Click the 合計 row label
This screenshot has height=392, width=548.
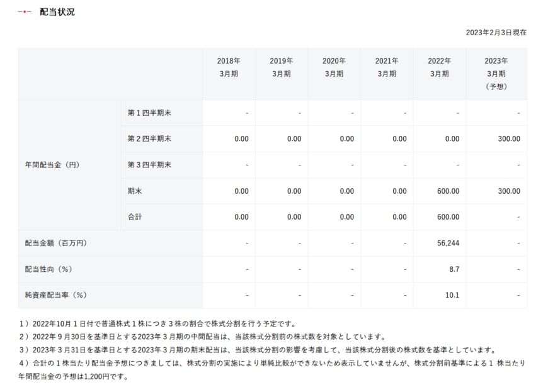click(x=135, y=217)
